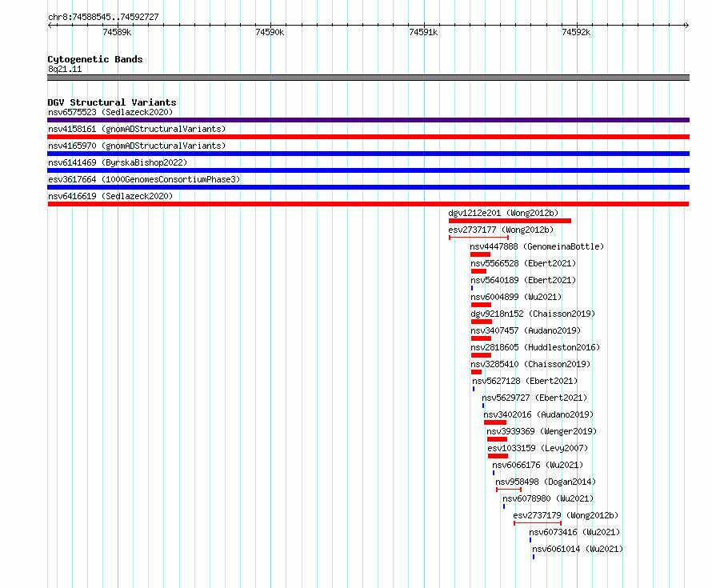Open nsv3285410 (Chaisson2019) label
This screenshot has height=588, width=712.
(530, 364)
